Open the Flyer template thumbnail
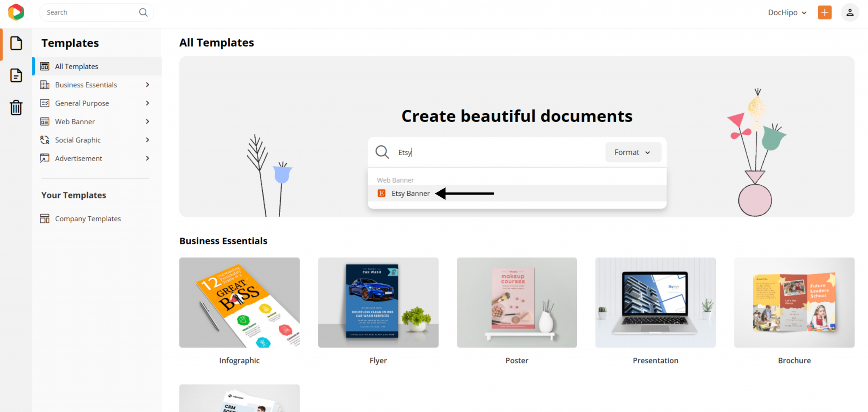Image resolution: width=868 pixels, height=412 pixels. click(x=378, y=302)
